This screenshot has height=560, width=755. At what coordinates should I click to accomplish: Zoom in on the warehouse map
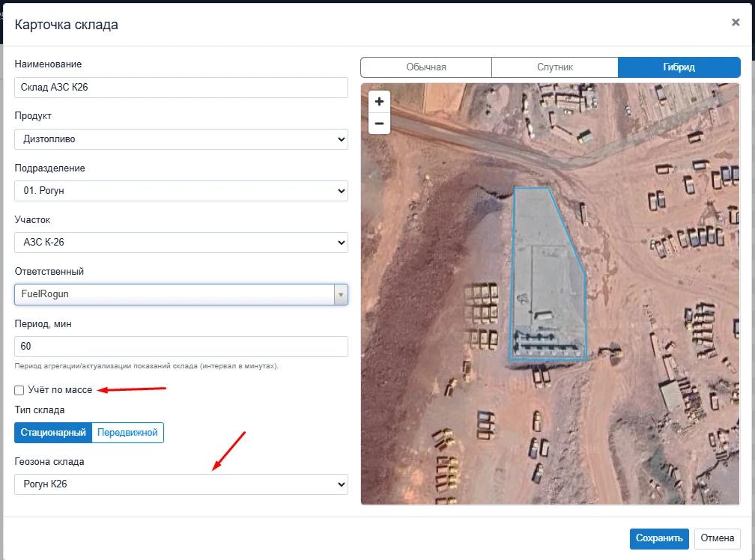tap(379, 102)
